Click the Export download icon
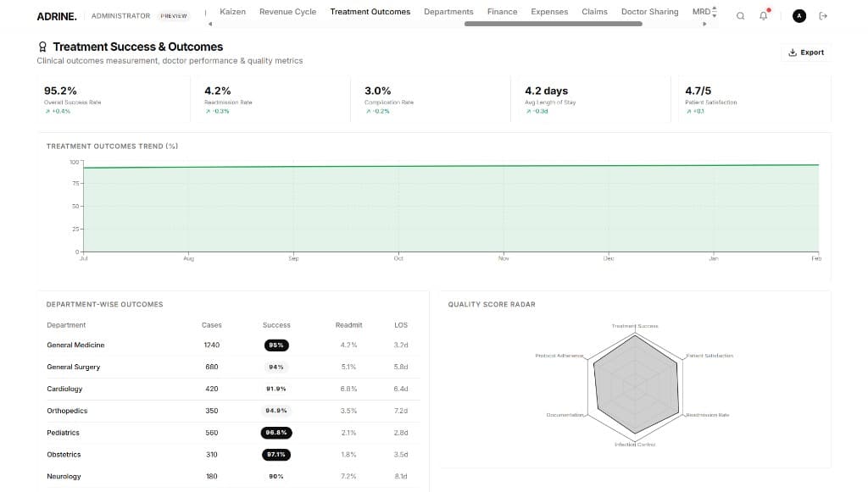Image resolution: width=868 pixels, height=492 pixels. coord(793,53)
